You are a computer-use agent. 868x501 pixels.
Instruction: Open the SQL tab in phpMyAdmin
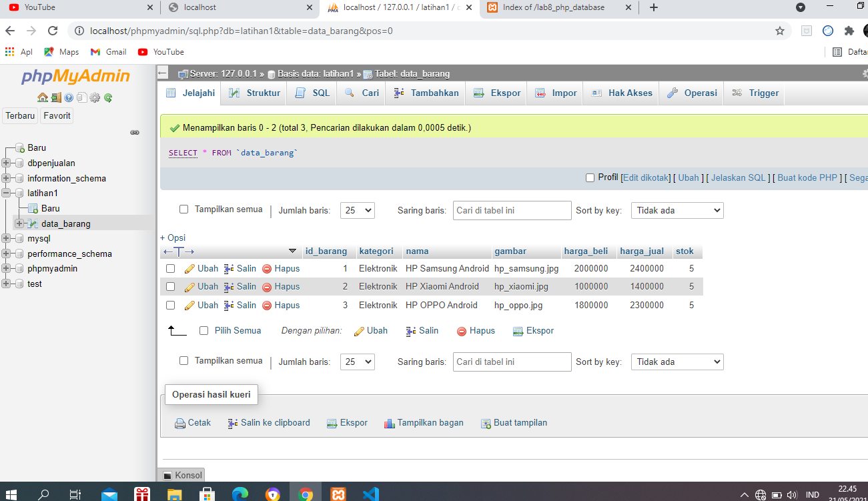311,93
